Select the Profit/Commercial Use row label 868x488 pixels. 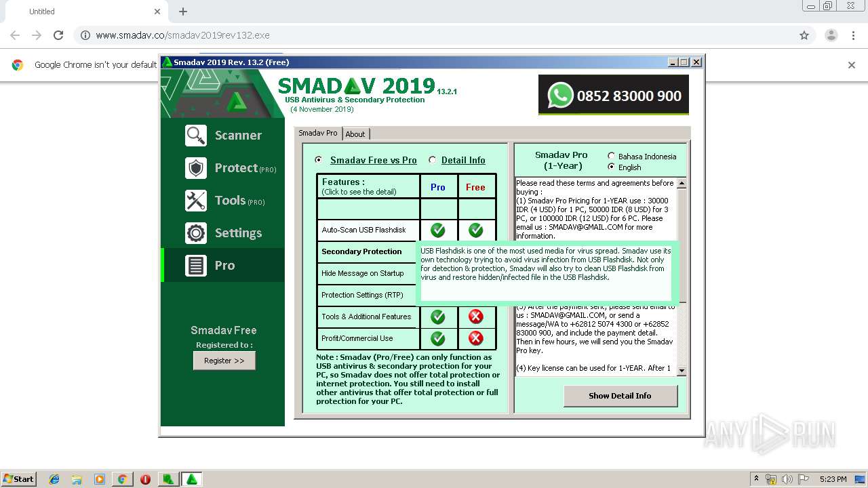(x=368, y=338)
